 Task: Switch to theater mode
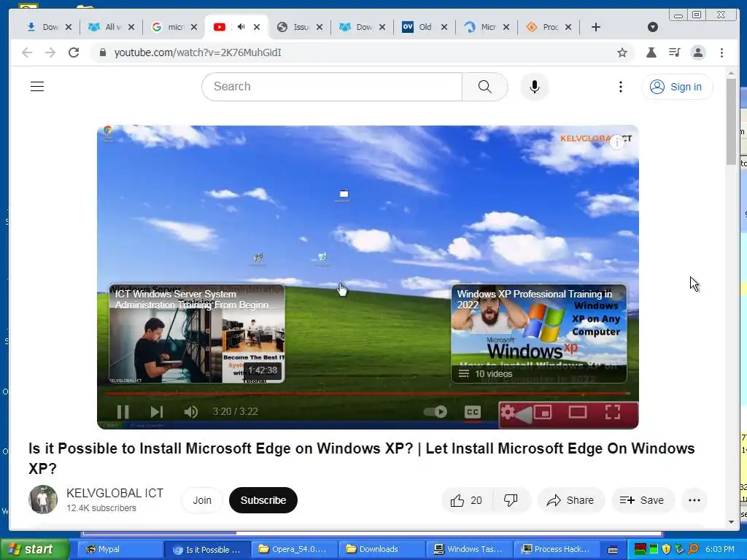pos(578,411)
